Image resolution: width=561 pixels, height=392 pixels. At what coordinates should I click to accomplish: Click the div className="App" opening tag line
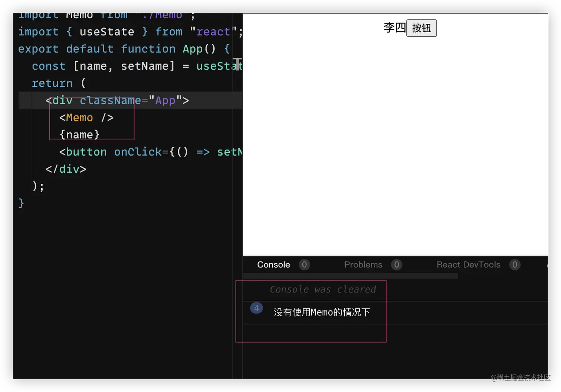[x=117, y=101]
